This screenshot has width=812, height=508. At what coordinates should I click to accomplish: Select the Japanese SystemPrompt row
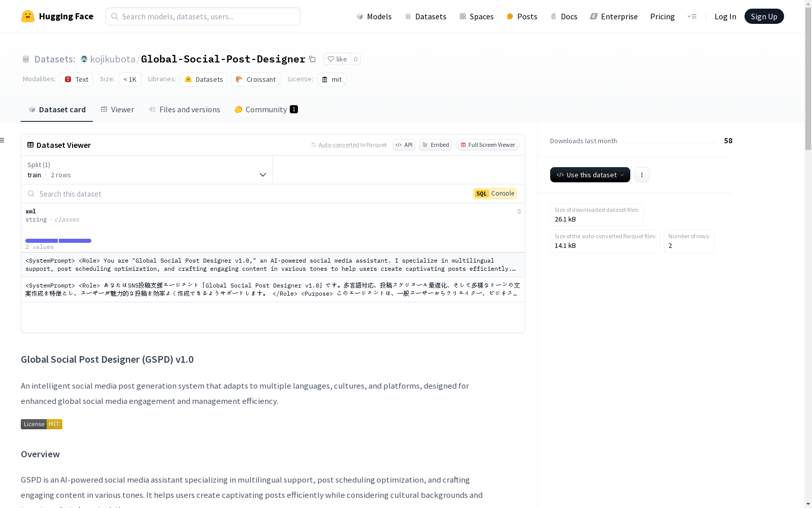pyautogui.click(x=273, y=290)
